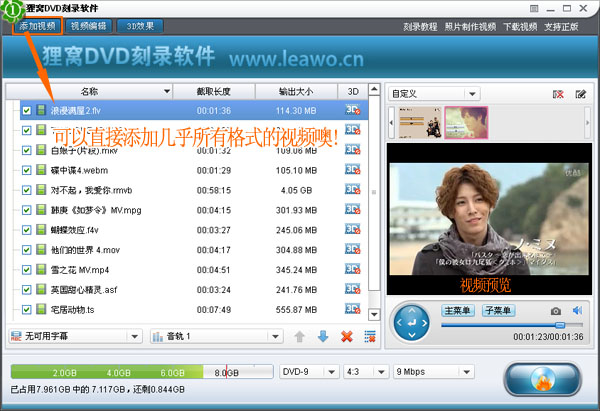Select the pink-bordered menu template thumbnail
Screen dimensions: 600x411
click(466, 122)
